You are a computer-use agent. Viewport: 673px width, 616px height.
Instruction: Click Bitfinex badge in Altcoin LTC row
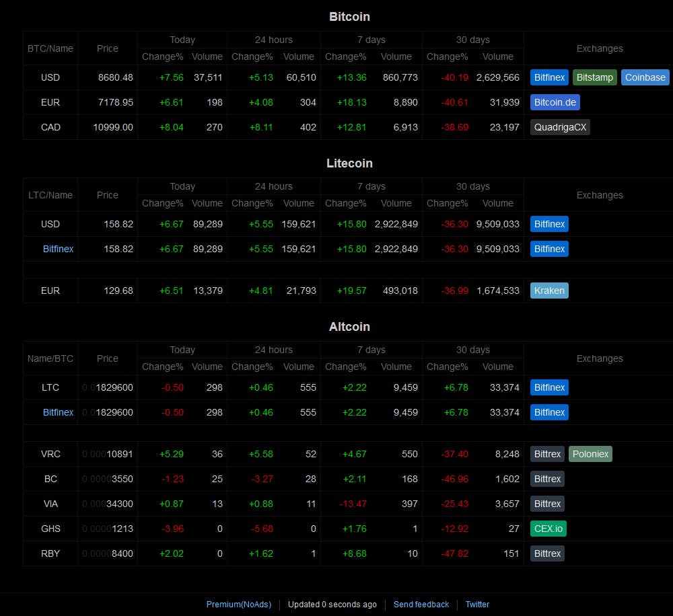point(549,387)
